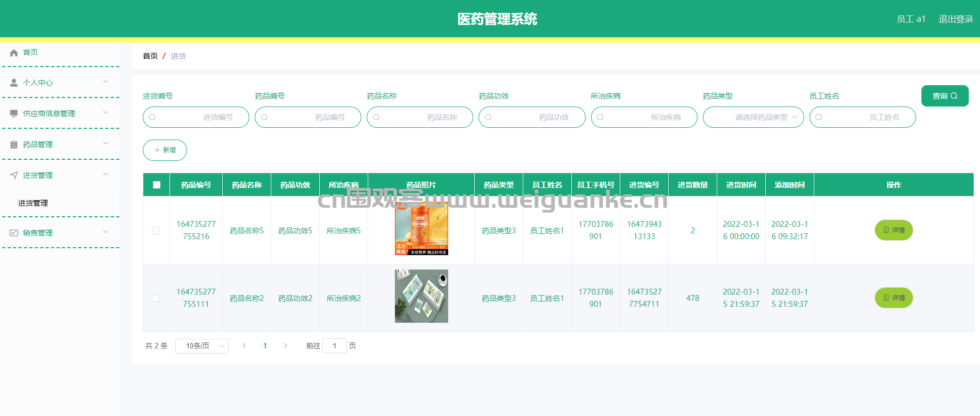Click the person icon for 个人中心
The width and height of the screenshot is (980, 416).
pos(14,83)
